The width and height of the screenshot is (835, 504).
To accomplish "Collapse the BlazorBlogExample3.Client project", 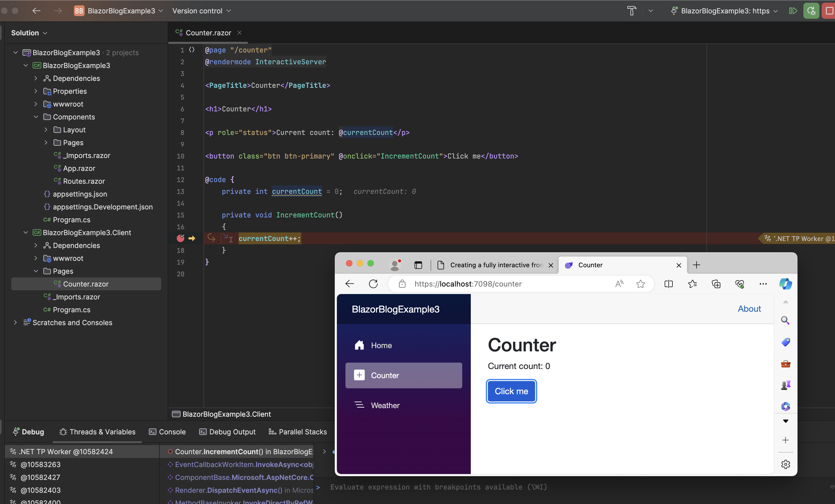I will 25,232.
